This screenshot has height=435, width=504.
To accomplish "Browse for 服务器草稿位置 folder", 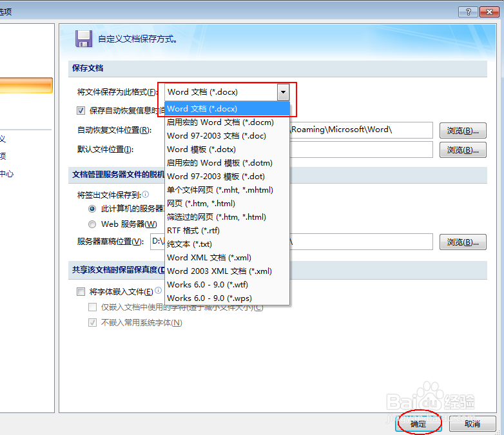I will point(463,242).
